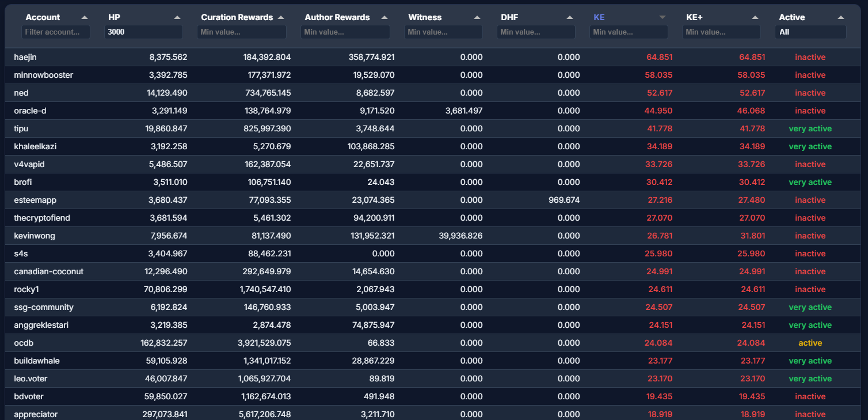Open the Active status filter dropdown
The image size is (868, 420).
point(810,32)
